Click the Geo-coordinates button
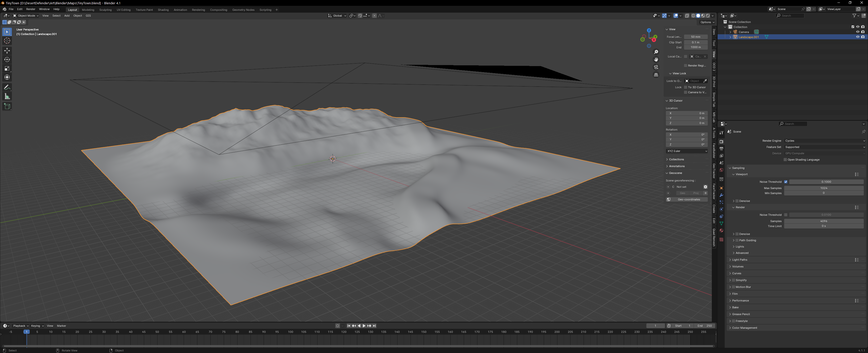Screen dimensions: 868x353 pos(687,199)
